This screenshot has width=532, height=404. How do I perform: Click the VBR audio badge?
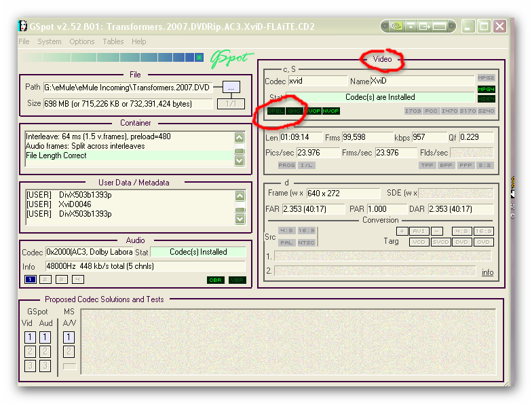[x=237, y=280]
